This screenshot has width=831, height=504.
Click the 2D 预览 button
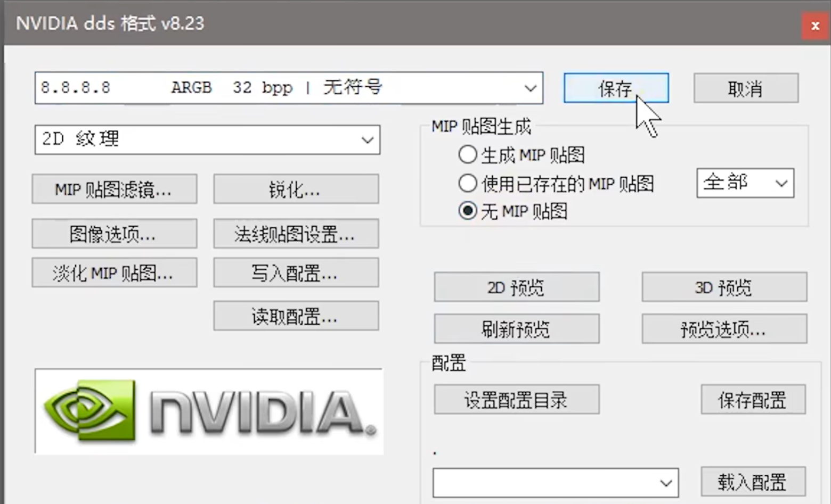pyautogui.click(x=517, y=287)
